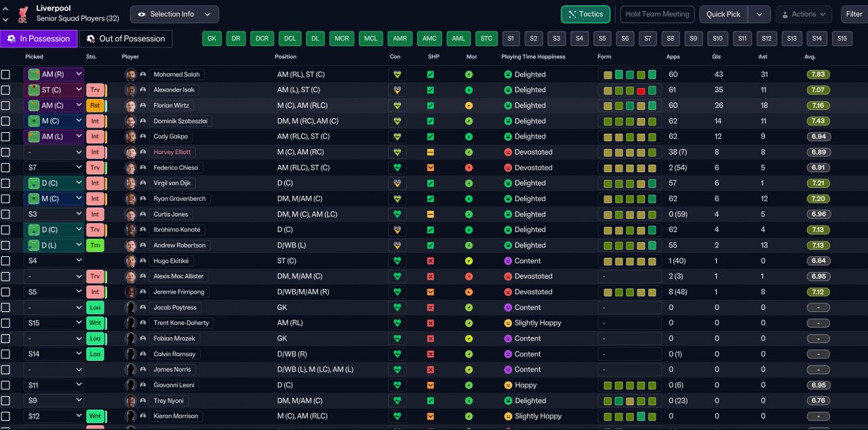Click the Quick Pick button
Image resolution: width=868 pixels, height=430 pixels.
pos(724,14)
